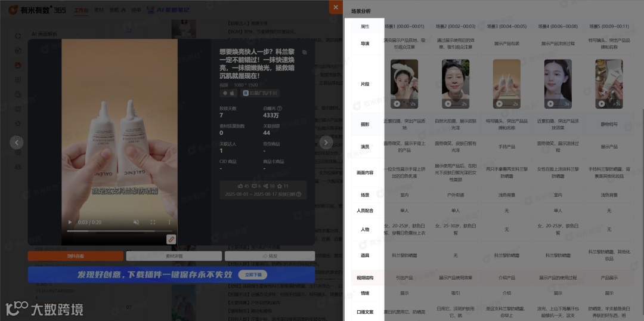The height and width of the screenshot is (321, 644).
Task: Open the 策略 tab with flame icon
Action: (117, 10)
